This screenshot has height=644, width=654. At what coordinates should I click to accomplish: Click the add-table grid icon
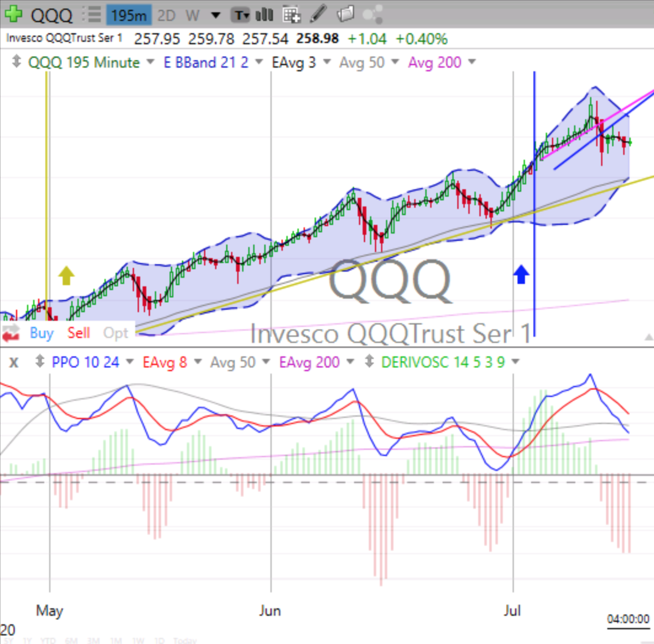pos(291,15)
